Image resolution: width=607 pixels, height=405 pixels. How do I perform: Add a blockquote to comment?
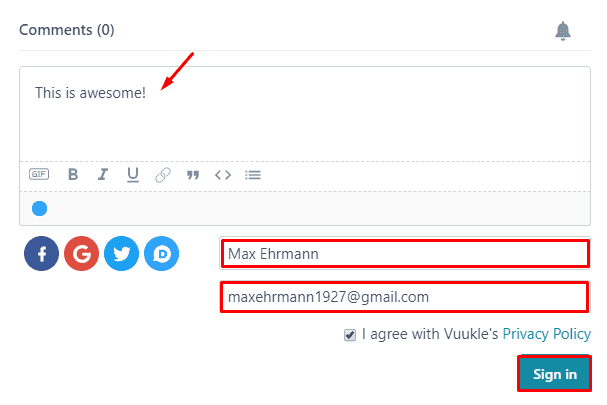(x=193, y=174)
